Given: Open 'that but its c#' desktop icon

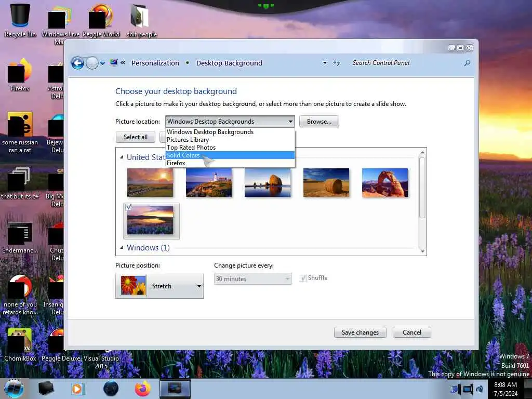Looking at the screenshot, I should (x=20, y=183).
